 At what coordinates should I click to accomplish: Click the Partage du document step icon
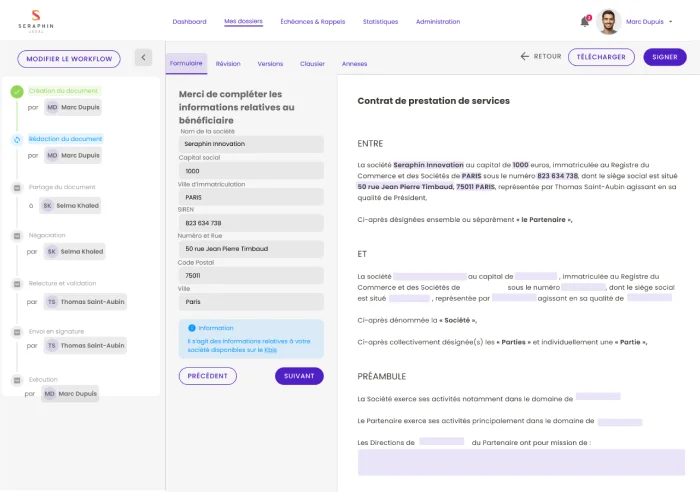[17, 188]
